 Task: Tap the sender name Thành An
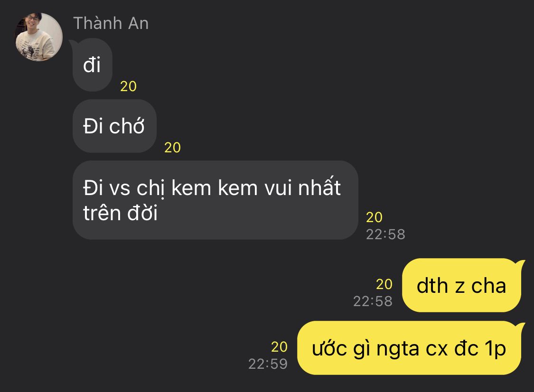[x=111, y=24]
